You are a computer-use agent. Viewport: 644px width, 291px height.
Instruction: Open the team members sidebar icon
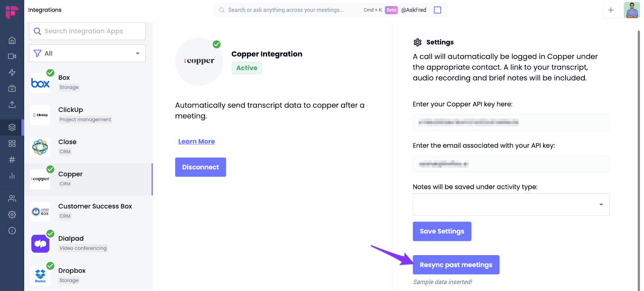(12, 198)
